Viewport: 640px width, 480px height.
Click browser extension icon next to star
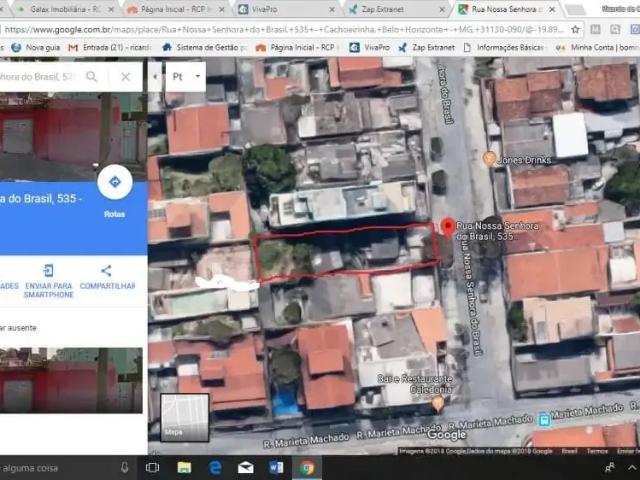point(596,29)
